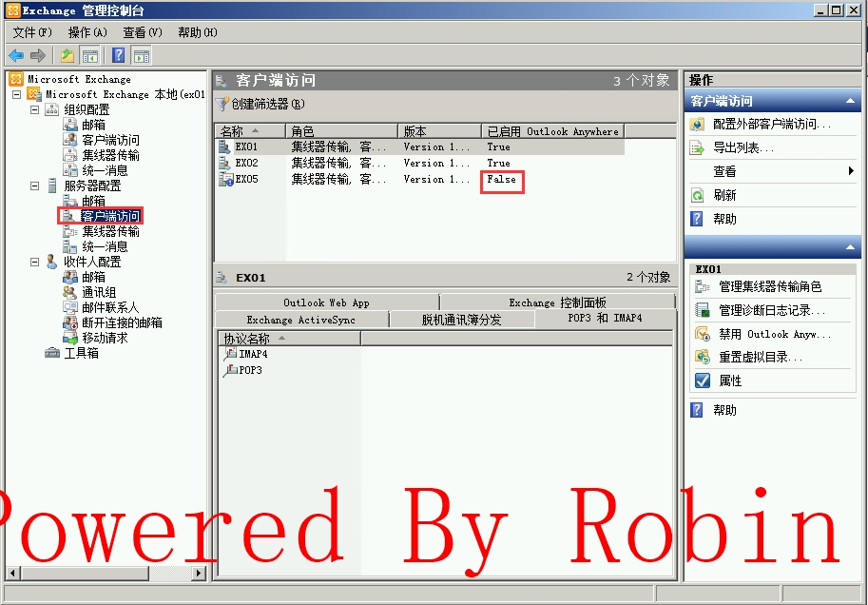Open the 帮助(H) menu
The height and width of the screenshot is (605, 868).
(x=198, y=32)
